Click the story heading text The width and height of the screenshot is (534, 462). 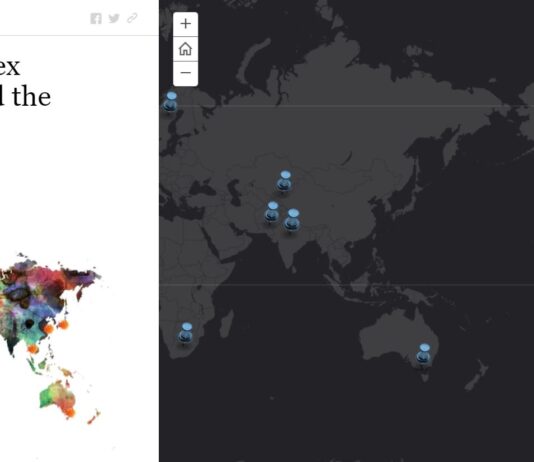click(x=26, y=82)
